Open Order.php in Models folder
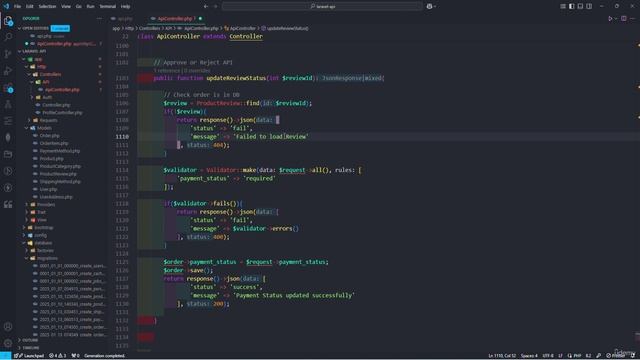This screenshot has height=360, width=640. pyautogui.click(x=49, y=136)
